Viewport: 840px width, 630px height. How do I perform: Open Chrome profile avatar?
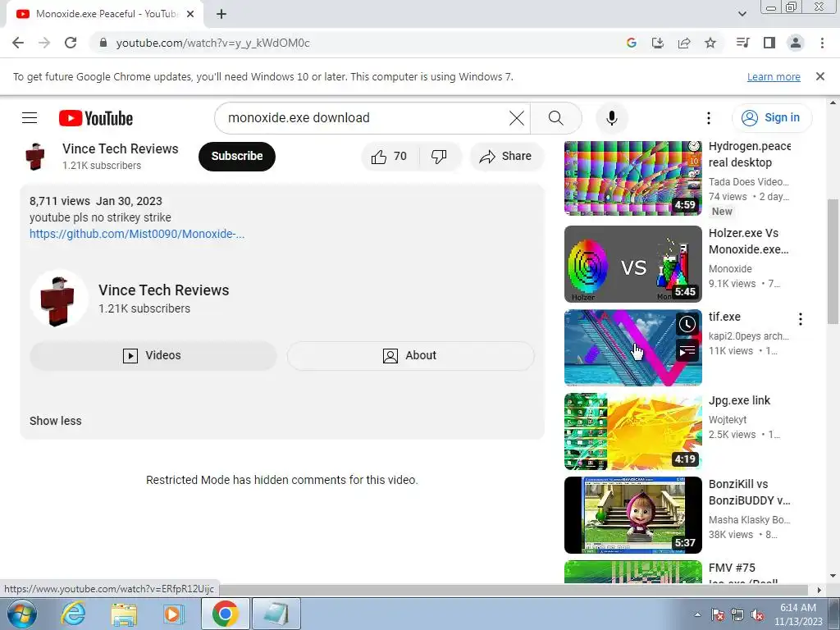[x=796, y=43]
